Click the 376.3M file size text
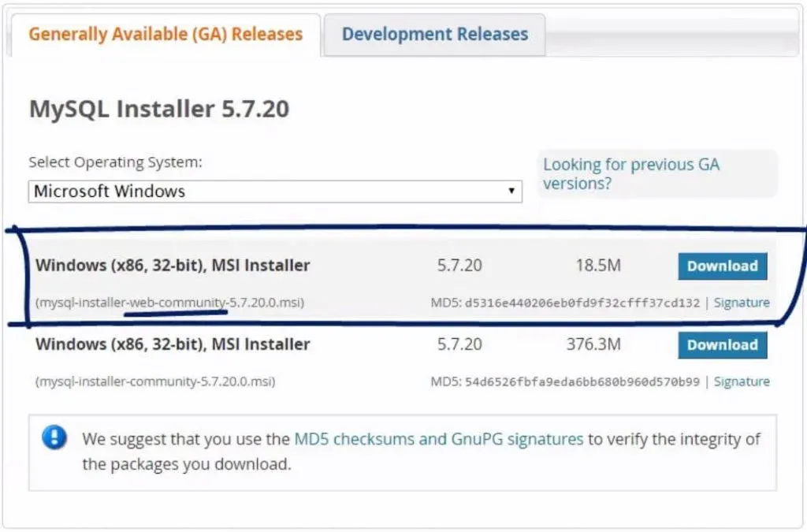This screenshot has width=807, height=532. tap(593, 345)
